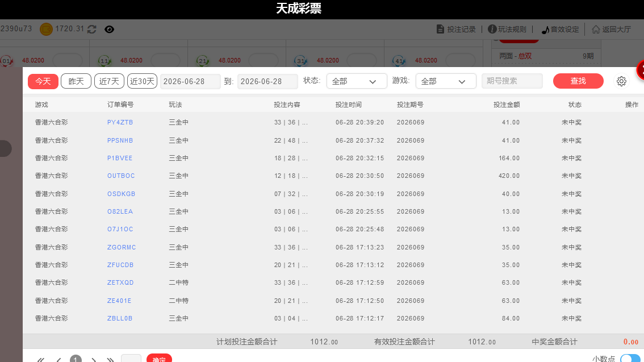This screenshot has width=644, height=362.
Task: Go to the next page arrow
Action: click(x=94, y=360)
